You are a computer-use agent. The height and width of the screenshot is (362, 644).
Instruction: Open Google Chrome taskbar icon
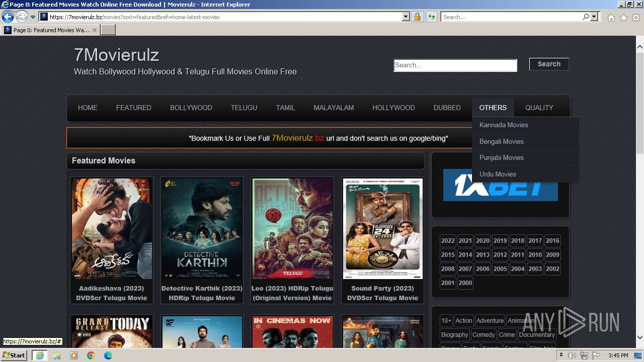click(91, 355)
